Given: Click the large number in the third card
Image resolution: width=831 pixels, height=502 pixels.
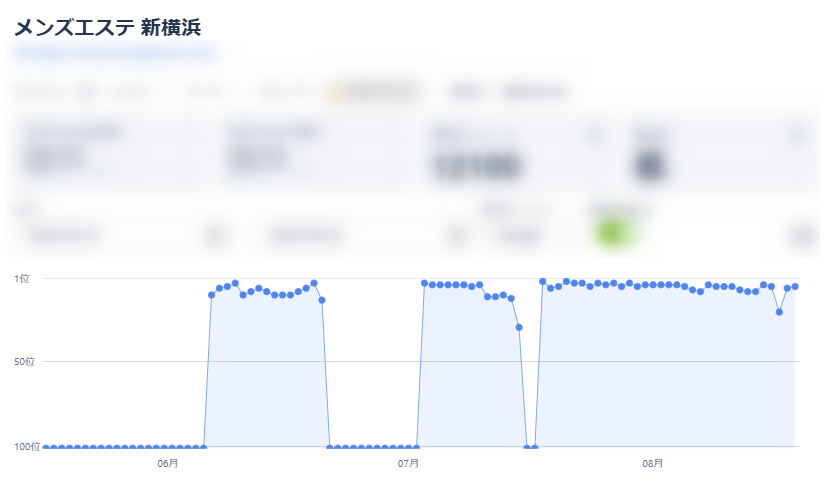Looking at the screenshot, I should pos(477,165).
